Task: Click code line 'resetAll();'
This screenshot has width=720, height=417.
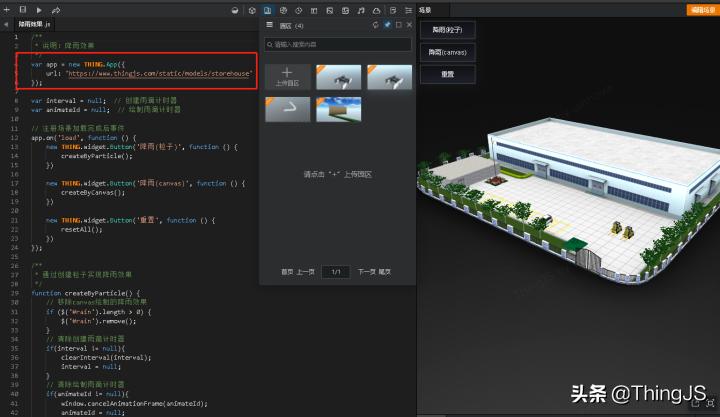Action: [81, 229]
